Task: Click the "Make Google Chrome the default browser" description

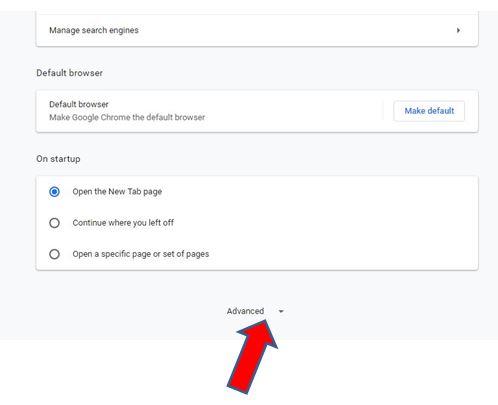Action: [x=127, y=117]
